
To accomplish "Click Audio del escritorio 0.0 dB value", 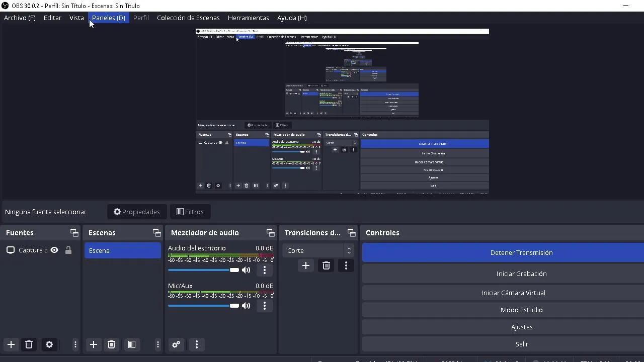I will pos(264,248).
